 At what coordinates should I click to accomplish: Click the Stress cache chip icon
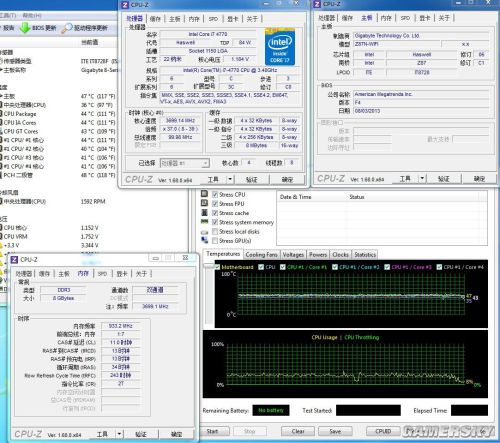pos(204,212)
